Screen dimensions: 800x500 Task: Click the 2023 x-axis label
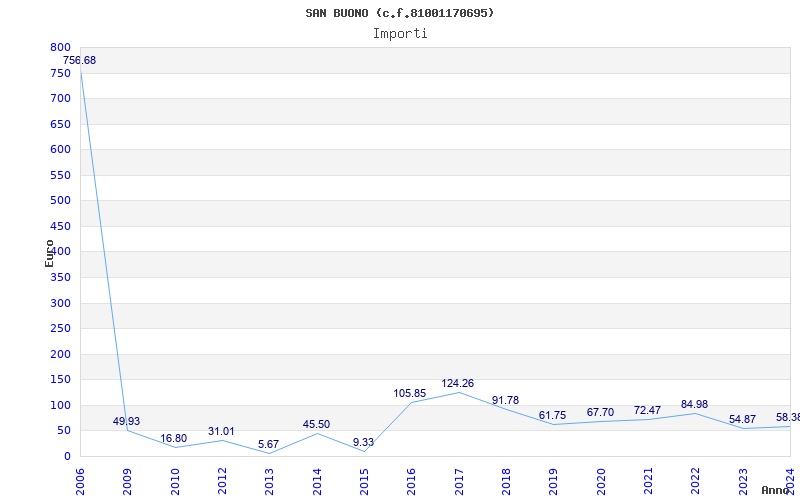[x=743, y=482]
